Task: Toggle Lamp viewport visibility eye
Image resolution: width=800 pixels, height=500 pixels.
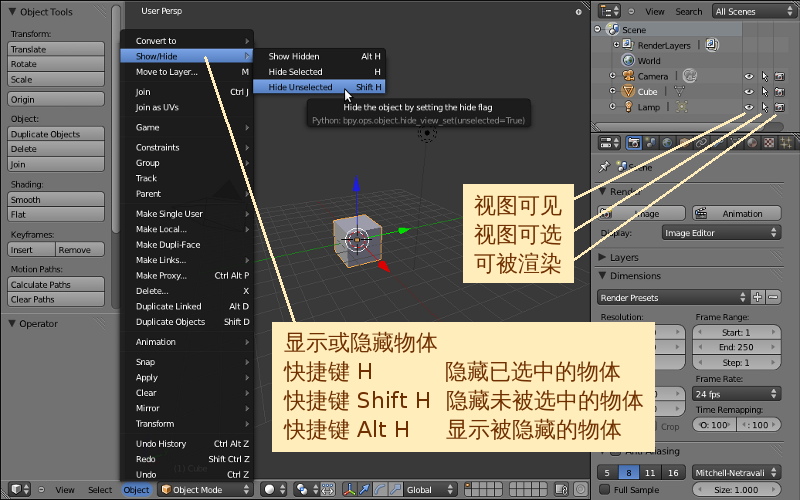Action: pos(748,107)
